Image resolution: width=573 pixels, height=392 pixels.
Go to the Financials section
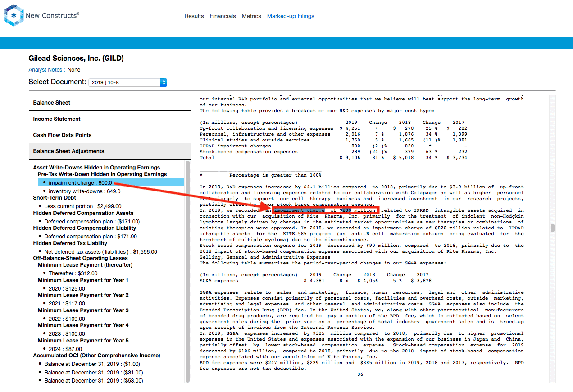tap(223, 16)
